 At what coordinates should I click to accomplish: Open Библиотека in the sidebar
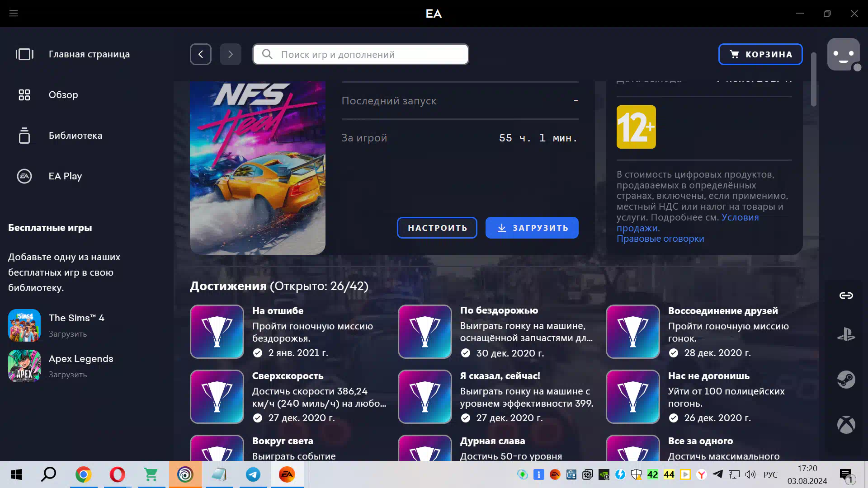[x=75, y=136]
